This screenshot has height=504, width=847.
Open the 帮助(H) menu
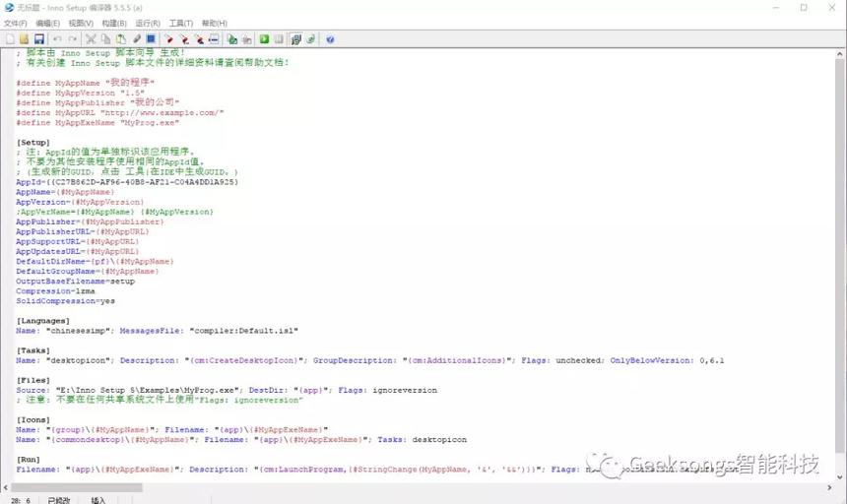tap(215, 24)
